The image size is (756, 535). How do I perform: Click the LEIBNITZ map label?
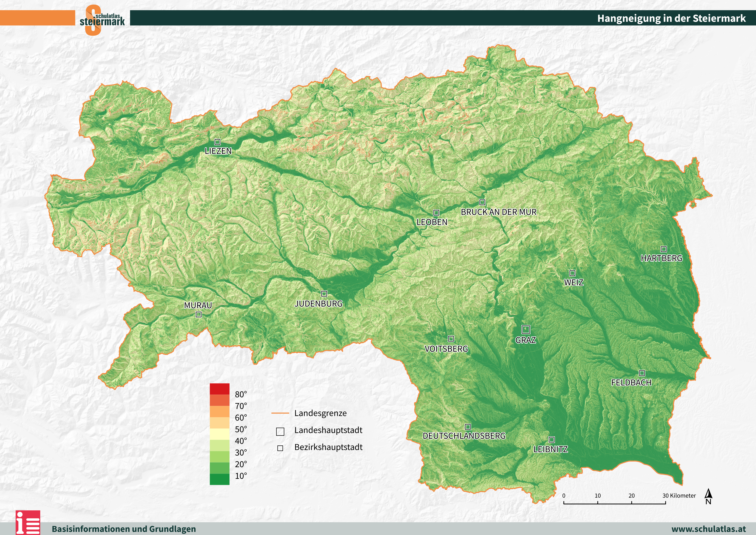[x=551, y=449]
